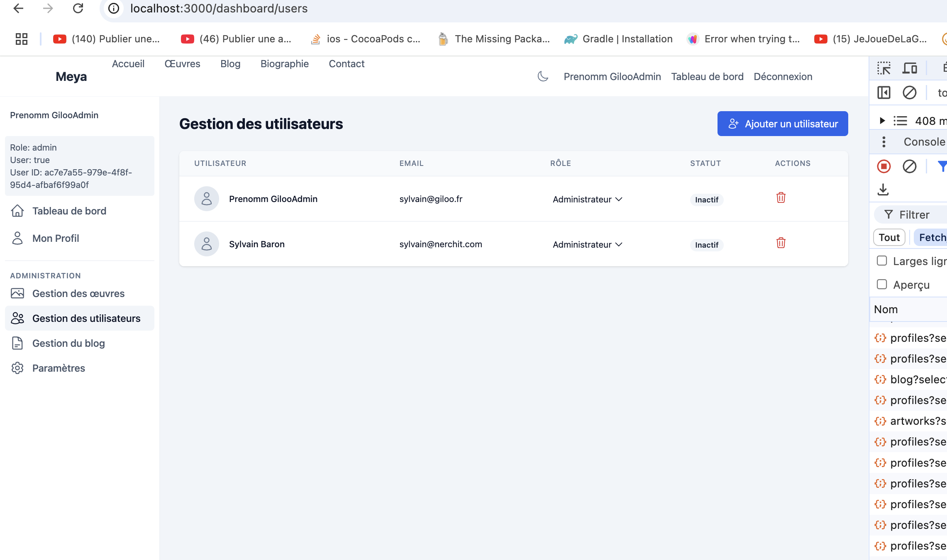The height and width of the screenshot is (560, 947).
Task: Open the (46) Publier une a... bookmark
Action: 236,39
